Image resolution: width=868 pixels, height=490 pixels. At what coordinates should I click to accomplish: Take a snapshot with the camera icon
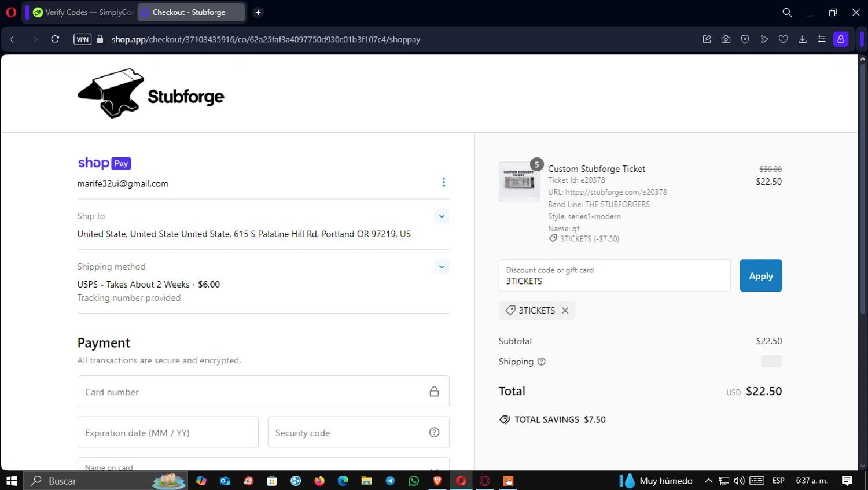point(726,39)
